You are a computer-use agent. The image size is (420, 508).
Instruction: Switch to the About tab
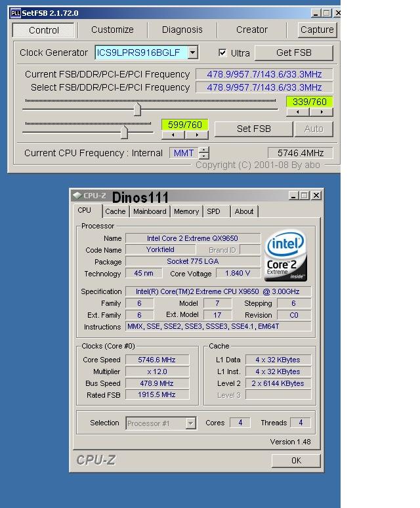coord(244,211)
